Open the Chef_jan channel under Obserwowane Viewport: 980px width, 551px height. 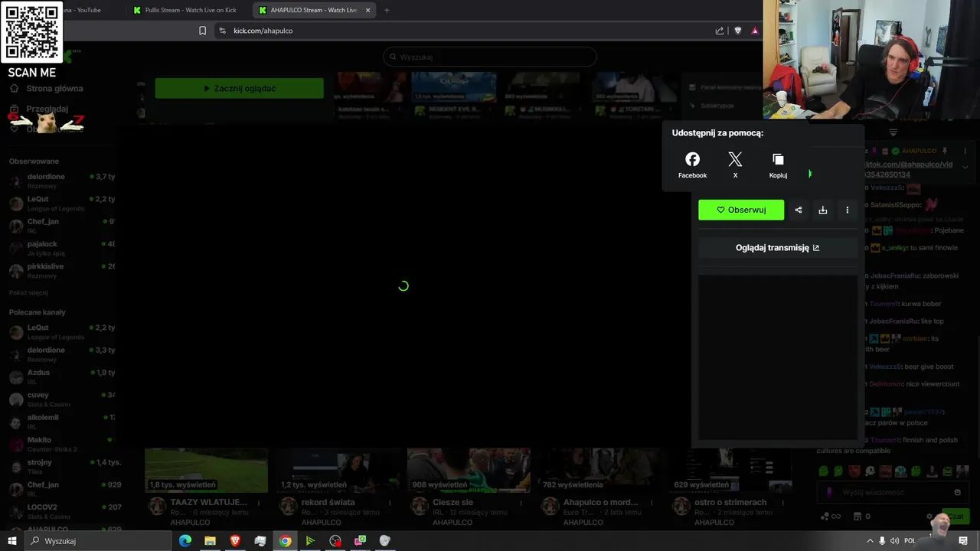[x=61, y=225]
